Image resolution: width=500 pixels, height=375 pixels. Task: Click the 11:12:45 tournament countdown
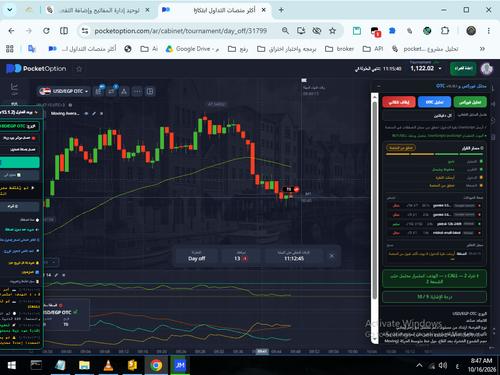(294, 256)
